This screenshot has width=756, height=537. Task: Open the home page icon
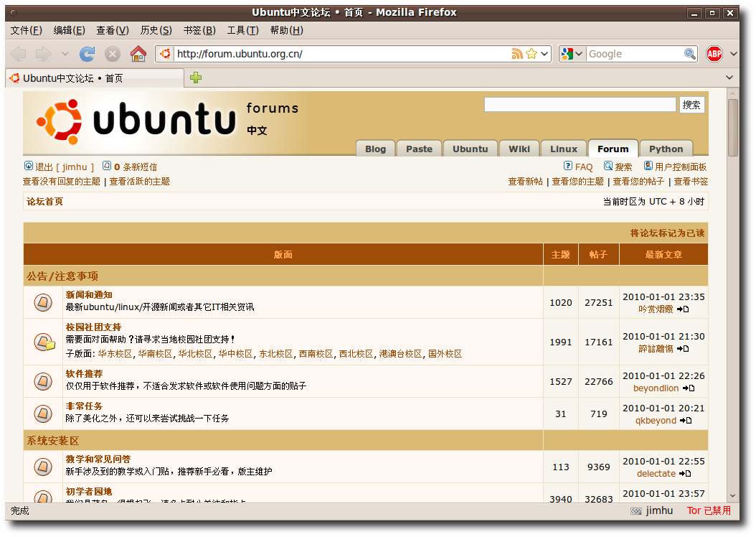click(x=138, y=54)
